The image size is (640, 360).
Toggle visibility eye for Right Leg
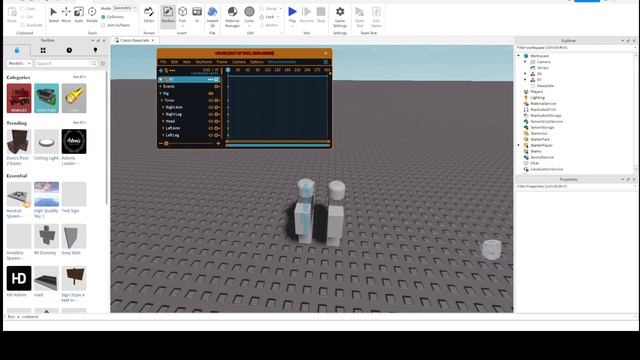click(x=211, y=114)
